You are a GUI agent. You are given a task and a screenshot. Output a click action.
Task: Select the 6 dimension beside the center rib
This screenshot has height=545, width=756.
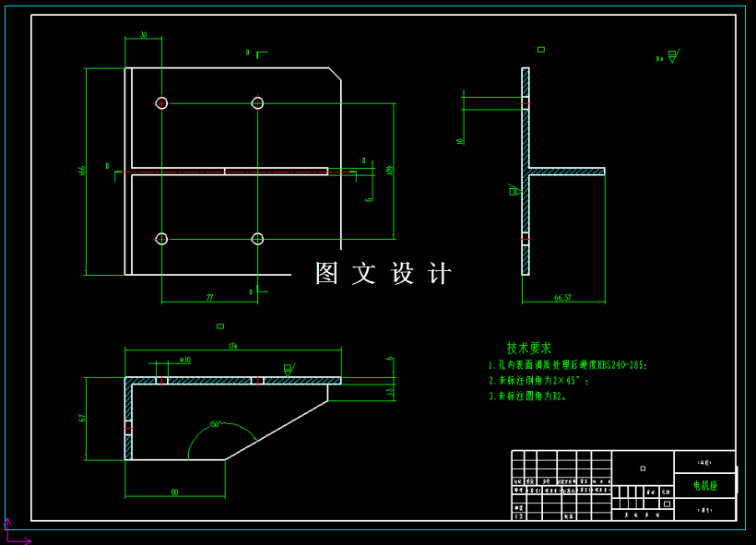pos(369,199)
